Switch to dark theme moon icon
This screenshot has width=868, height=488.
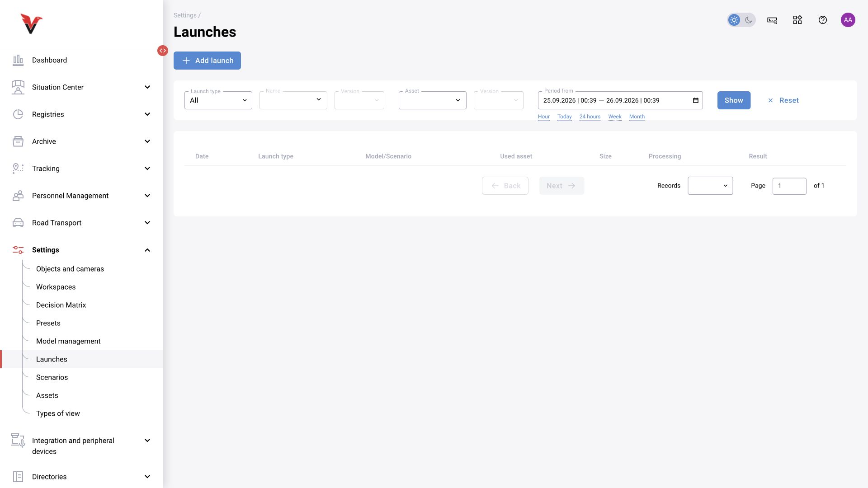click(x=749, y=20)
